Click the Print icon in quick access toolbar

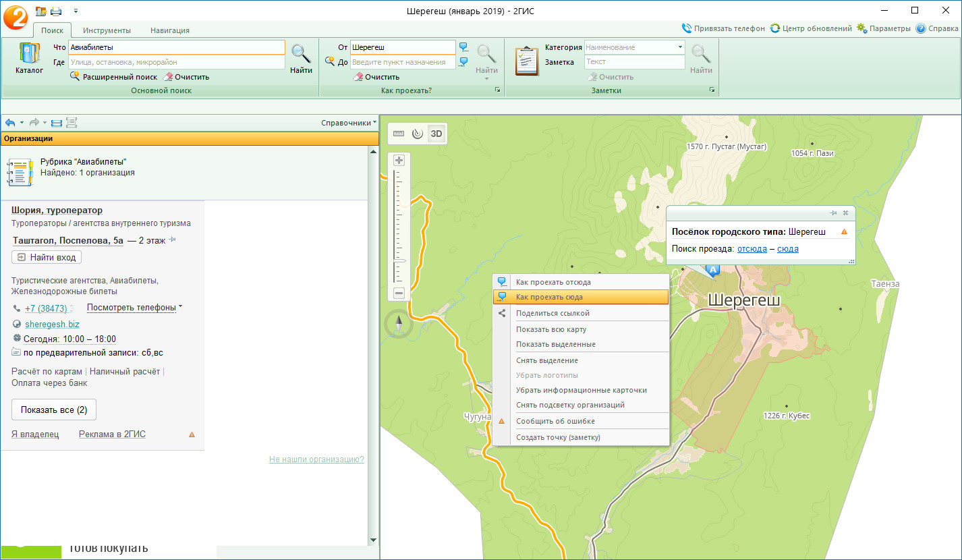56,11
